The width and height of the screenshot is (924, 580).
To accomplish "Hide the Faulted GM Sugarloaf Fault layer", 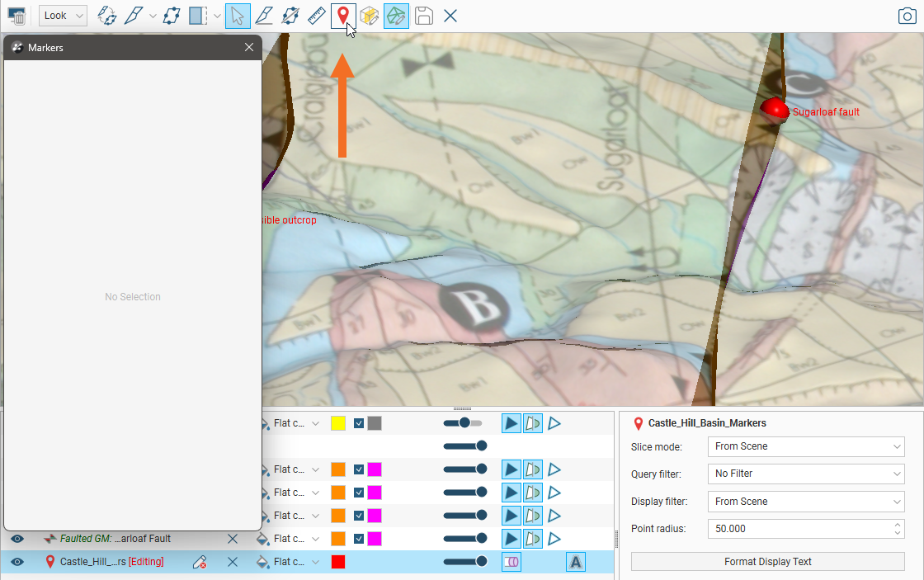I will pyautogui.click(x=18, y=539).
